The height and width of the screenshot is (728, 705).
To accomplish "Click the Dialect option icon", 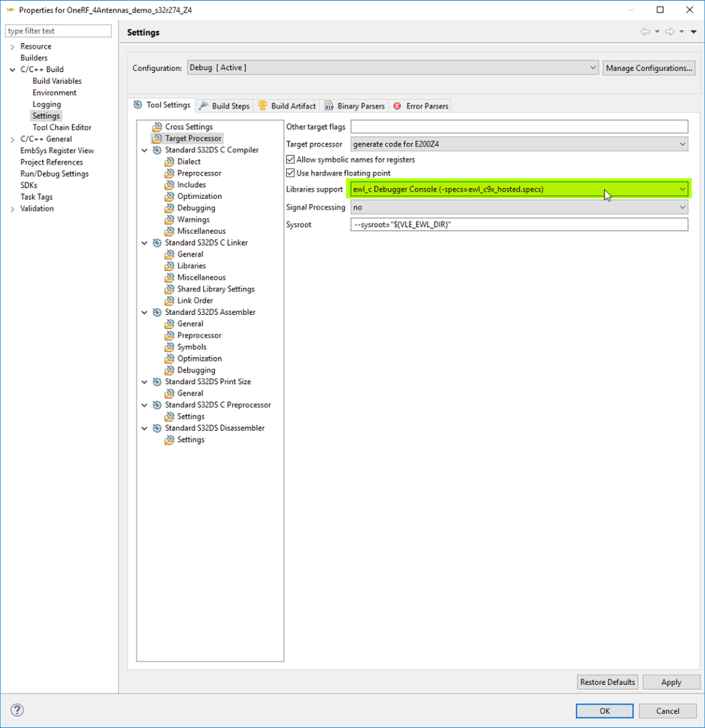I will click(170, 162).
